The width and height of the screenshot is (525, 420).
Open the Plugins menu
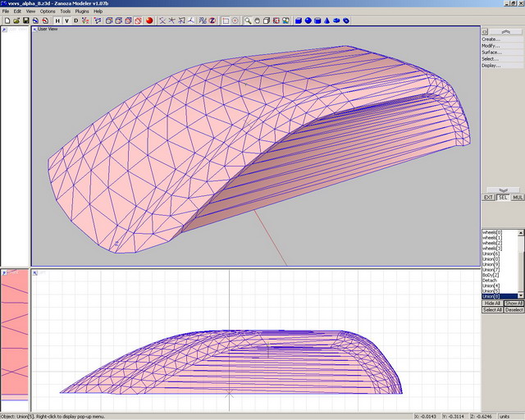point(82,11)
